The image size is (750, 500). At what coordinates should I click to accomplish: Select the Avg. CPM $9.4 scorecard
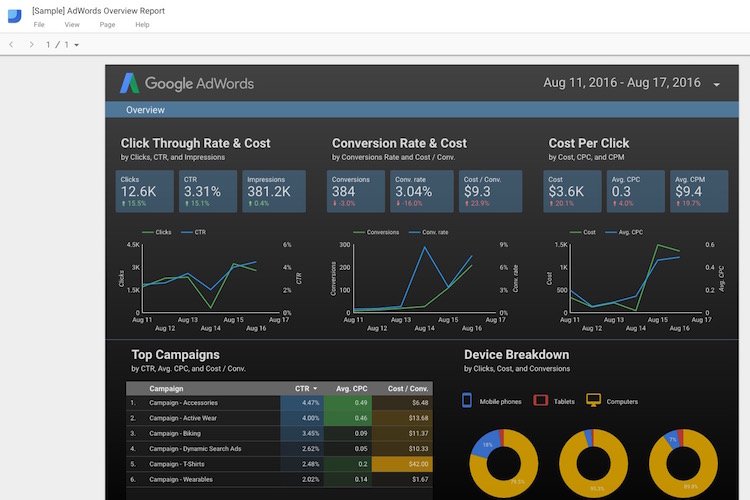pos(699,191)
